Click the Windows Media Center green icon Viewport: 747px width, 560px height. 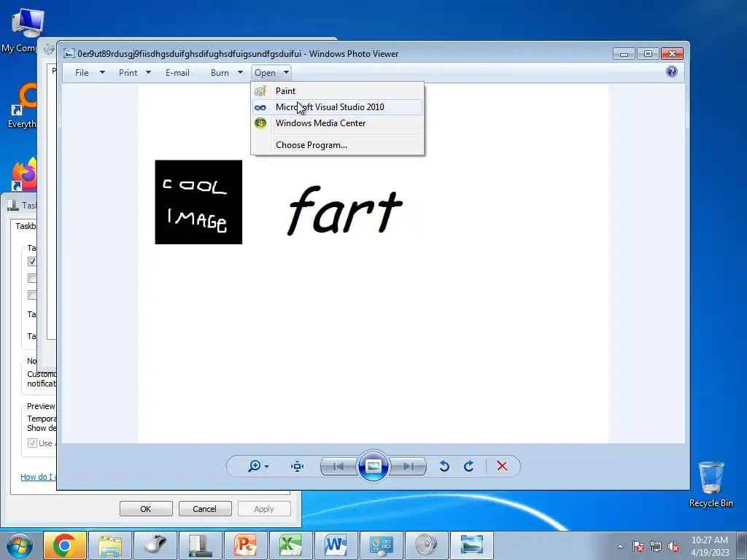point(260,123)
